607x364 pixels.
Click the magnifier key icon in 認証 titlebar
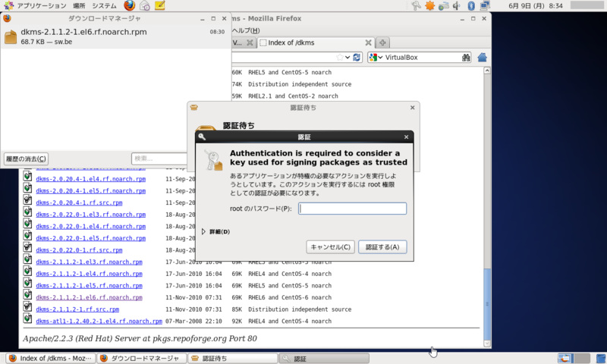pos(202,136)
